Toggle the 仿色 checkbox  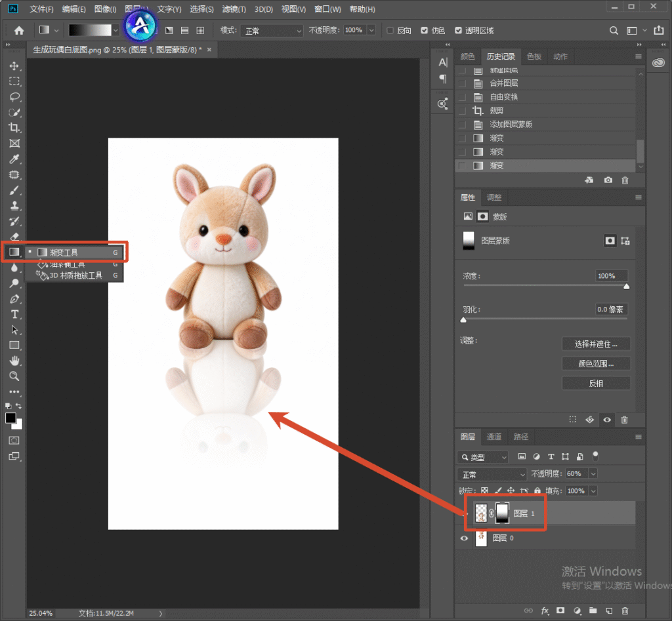click(x=425, y=30)
